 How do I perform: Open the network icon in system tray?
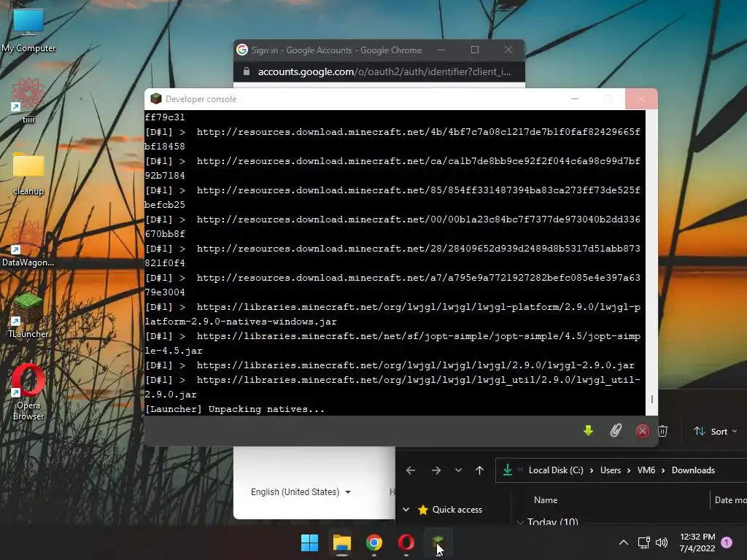643,542
